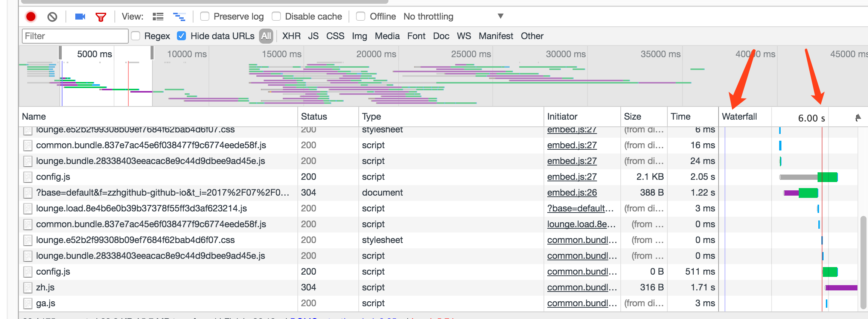868x319 pixels.
Task: Filter requests by CSS
Action: coord(335,36)
